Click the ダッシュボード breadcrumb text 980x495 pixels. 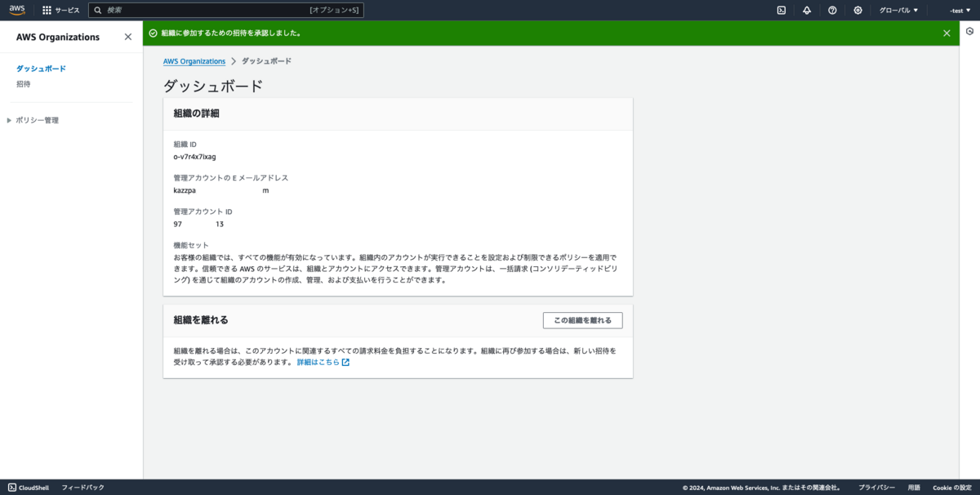(266, 61)
